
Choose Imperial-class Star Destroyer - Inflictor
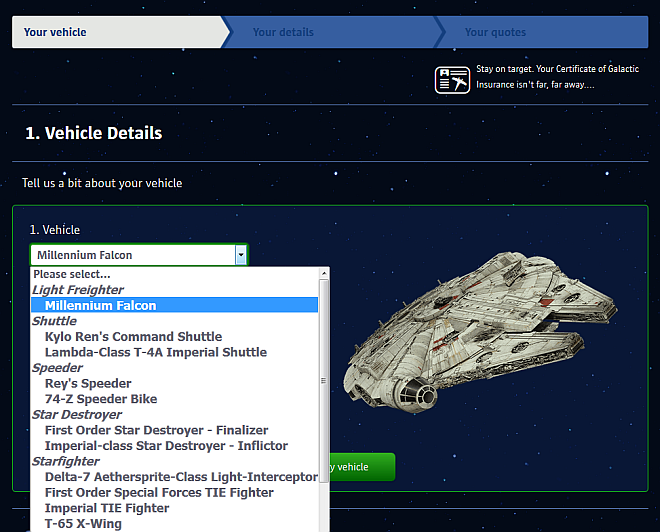tap(174, 445)
